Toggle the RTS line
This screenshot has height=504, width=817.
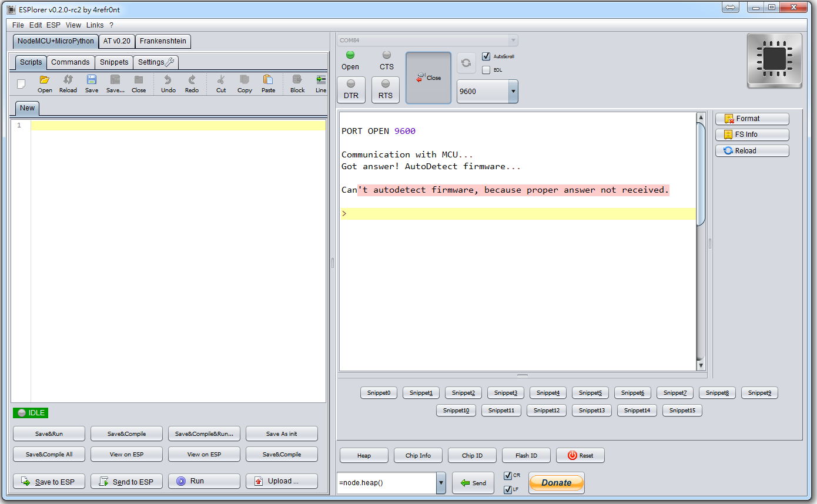click(x=386, y=90)
